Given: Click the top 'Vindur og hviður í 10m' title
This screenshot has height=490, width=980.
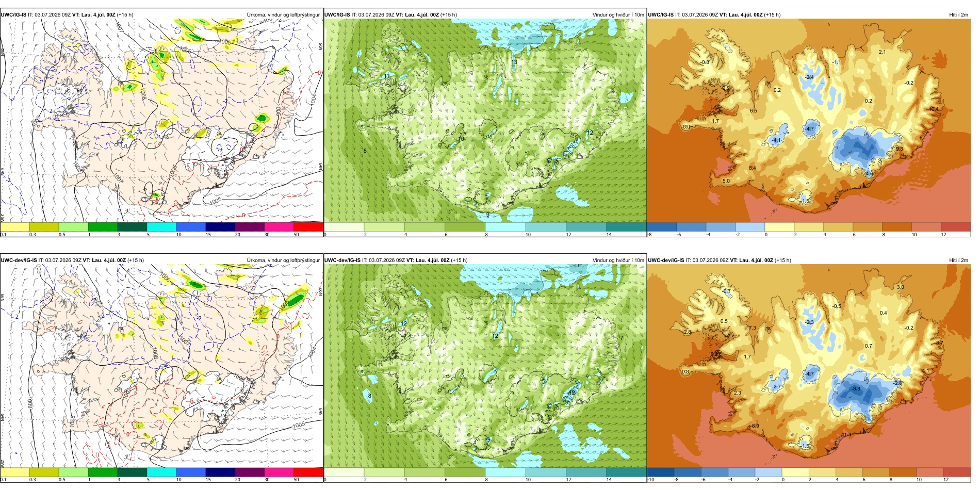Looking at the screenshot, I should coord(618,14).
